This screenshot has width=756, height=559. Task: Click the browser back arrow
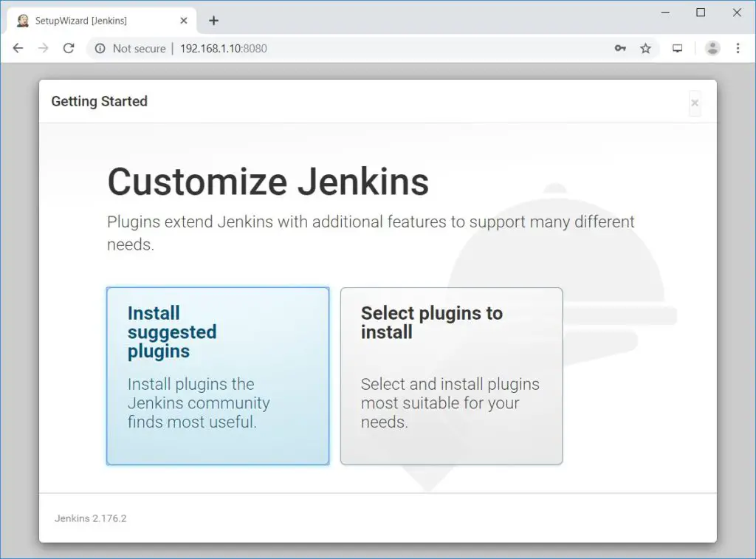pyautogui.click(x=18, y=48)
